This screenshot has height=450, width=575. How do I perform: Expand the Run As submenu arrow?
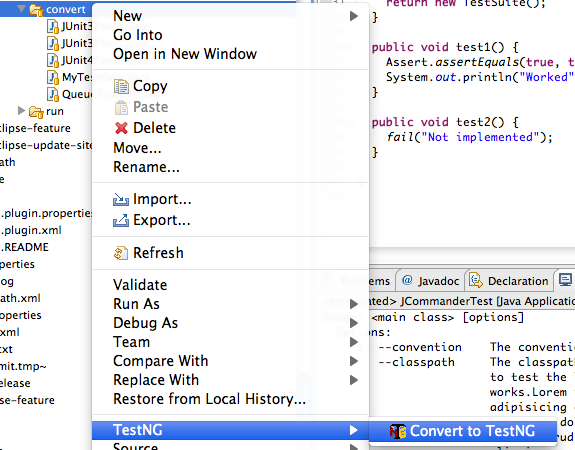click(x=354, y=304)
